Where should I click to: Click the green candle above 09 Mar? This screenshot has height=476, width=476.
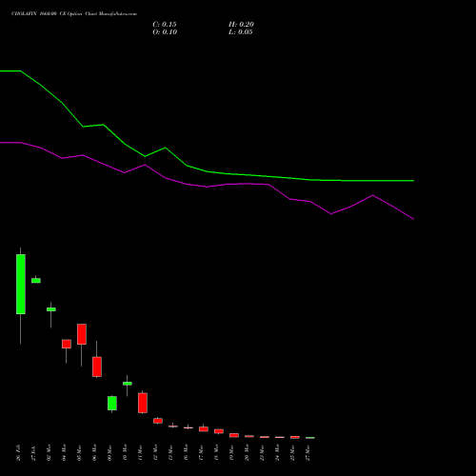coord(112,403)
